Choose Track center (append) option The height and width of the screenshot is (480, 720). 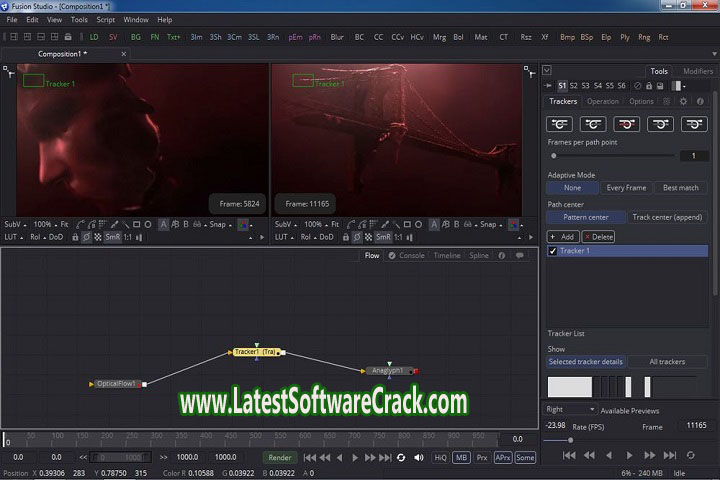(x=667, y=217)
